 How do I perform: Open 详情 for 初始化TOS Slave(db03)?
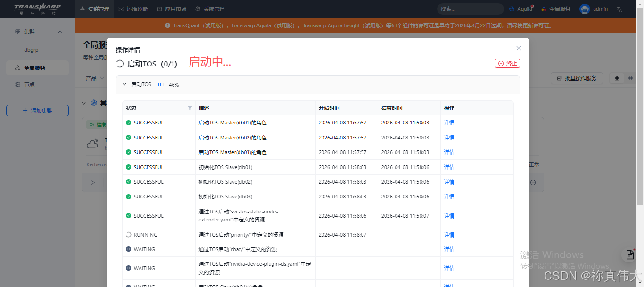449,197
